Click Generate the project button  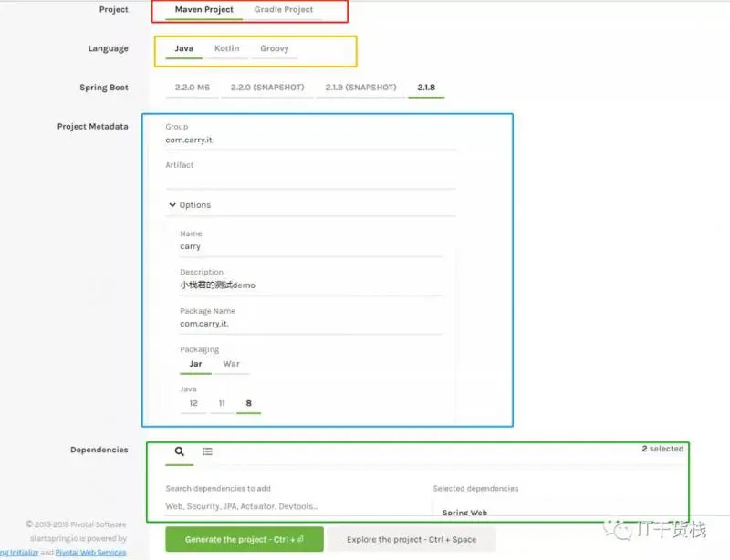(x=245, y=540)
